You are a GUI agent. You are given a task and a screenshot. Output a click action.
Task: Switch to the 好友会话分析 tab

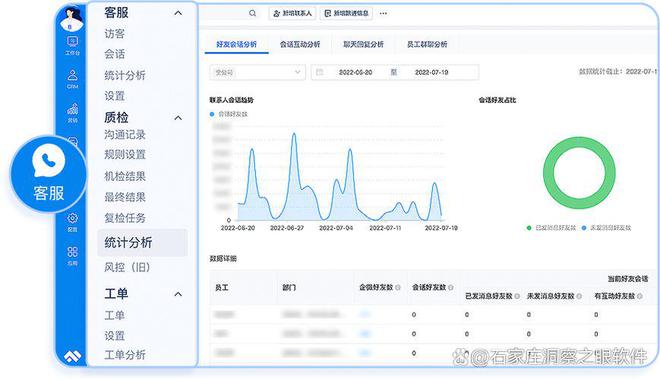point(236,44)
